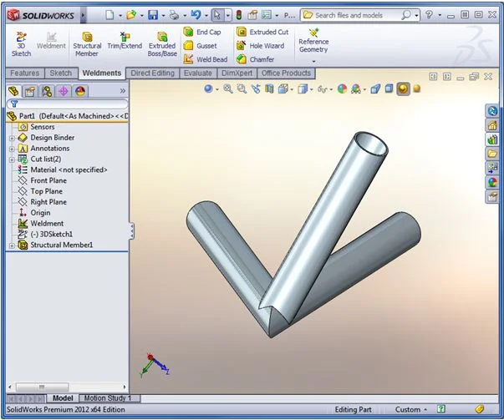The height and width of the screenshot is (420, 504).
Task: Select (-) 3DSketch1 in tree
Action: pyautogui.click(x=45, y=234)
